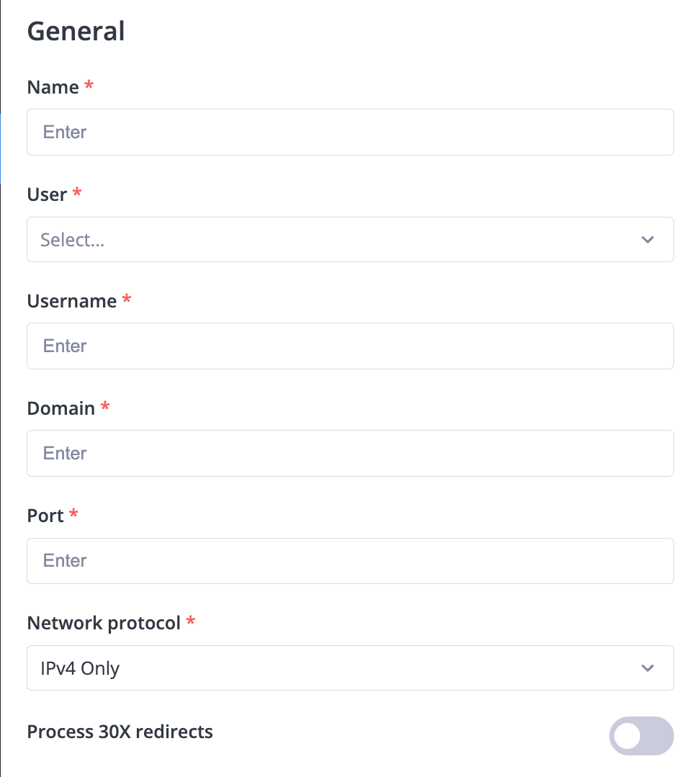Click the Domain field label

[x=61, y=409]
